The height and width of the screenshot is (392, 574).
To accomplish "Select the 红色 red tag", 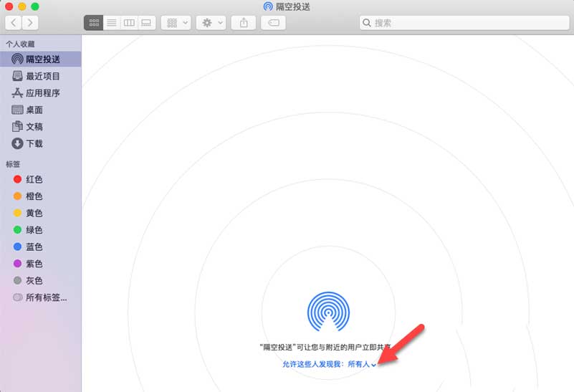I will [41, 179].
